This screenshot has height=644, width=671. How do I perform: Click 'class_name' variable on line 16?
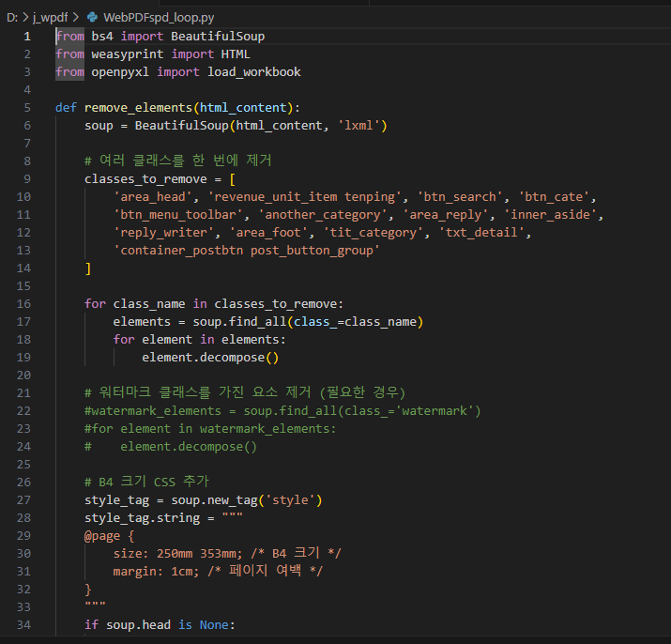coord(149,304)
